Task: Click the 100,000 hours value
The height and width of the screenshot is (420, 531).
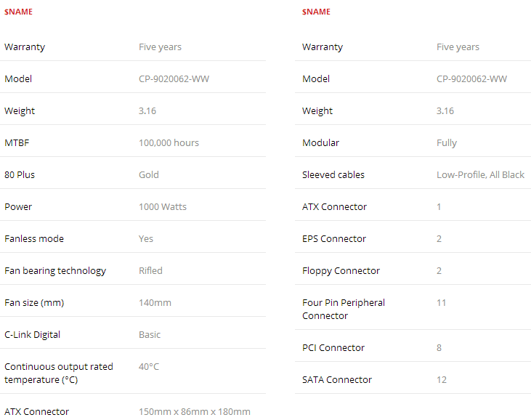Action: pyautogui.click(x=169, y=143)
